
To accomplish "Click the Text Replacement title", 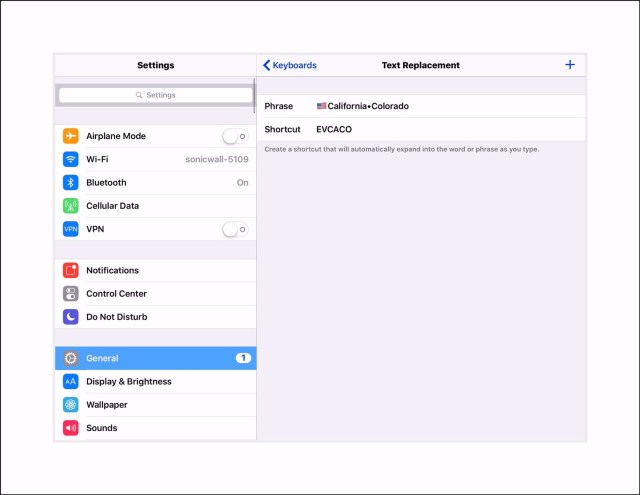I will coord(420,65).
